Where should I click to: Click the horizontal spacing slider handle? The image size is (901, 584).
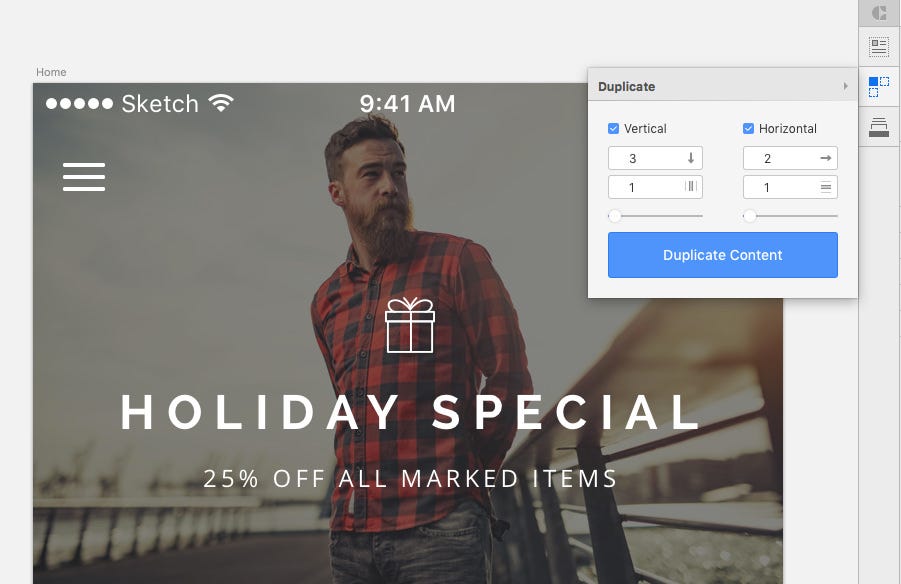click(x=749, y=216)
